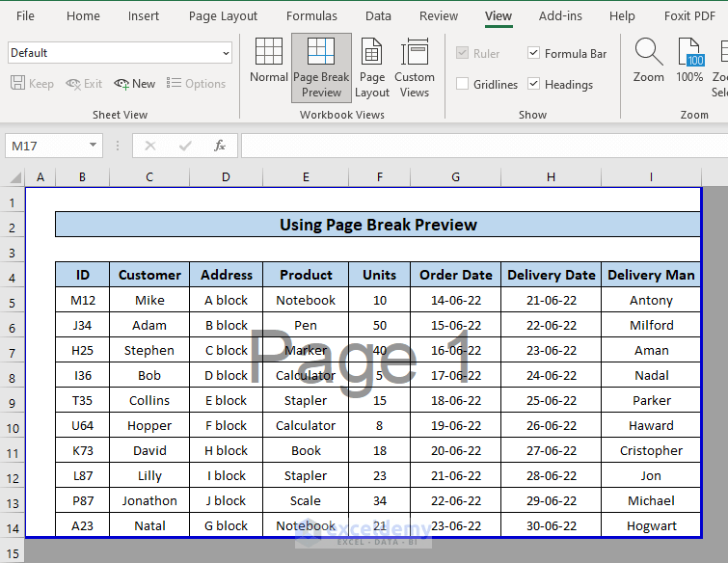Select column H header

(551, 177)
